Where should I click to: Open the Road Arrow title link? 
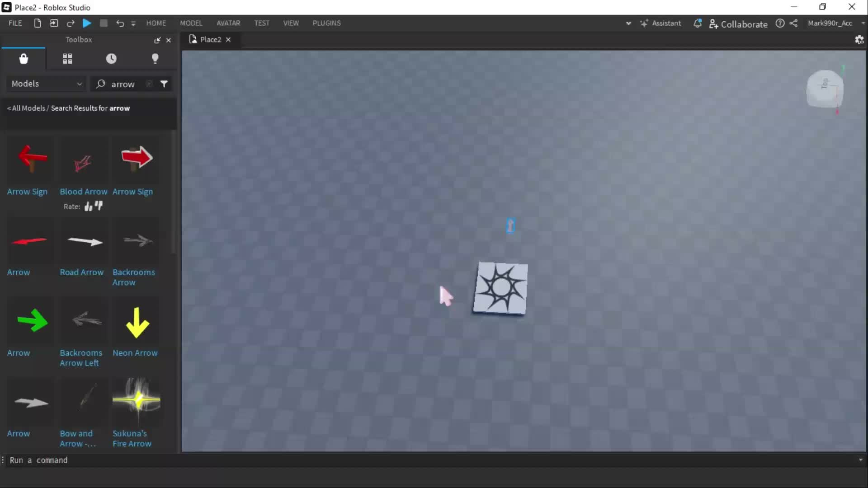point(82,272)
